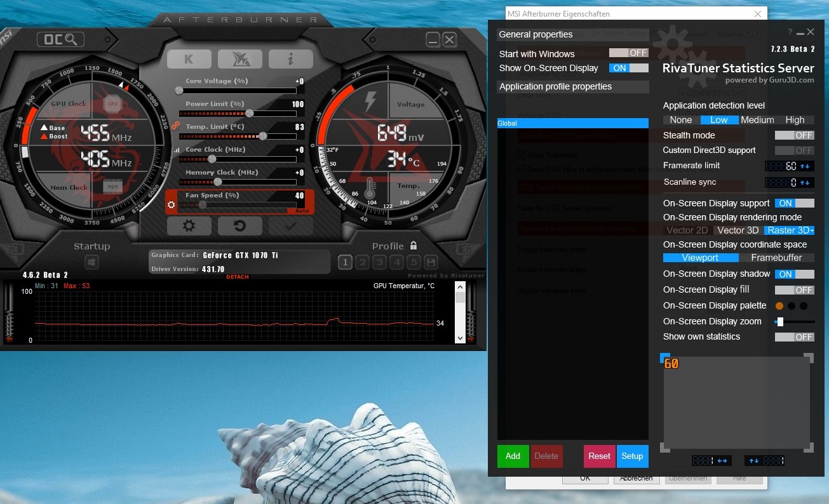The width and height of the screenshot is (829, 504).
Task: Turn off Show On-Screen Display switch
Action: pyautogui.click(x=629, y=68)
